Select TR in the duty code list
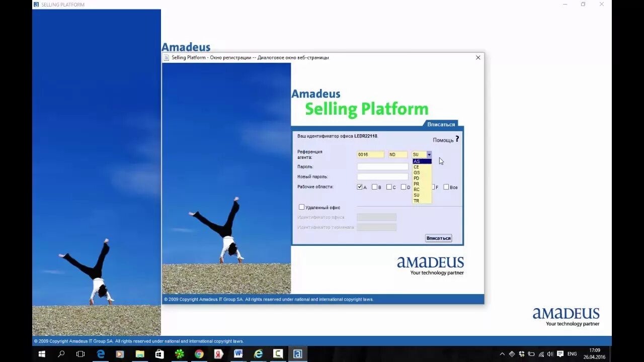Screen dimensions: 644x362 point(422,201)
